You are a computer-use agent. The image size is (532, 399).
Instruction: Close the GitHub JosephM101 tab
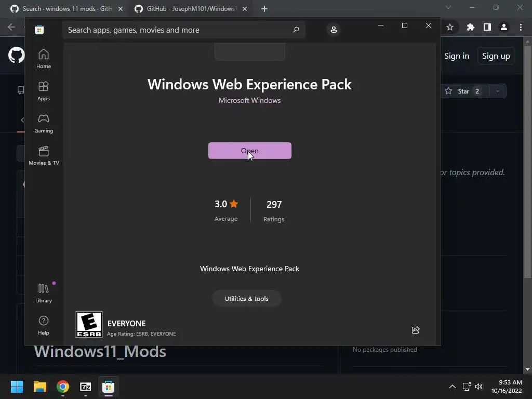(245, 9)
